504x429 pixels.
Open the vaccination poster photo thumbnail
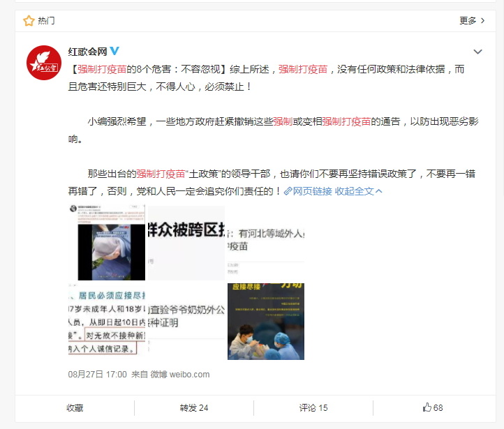coord(266,322)
